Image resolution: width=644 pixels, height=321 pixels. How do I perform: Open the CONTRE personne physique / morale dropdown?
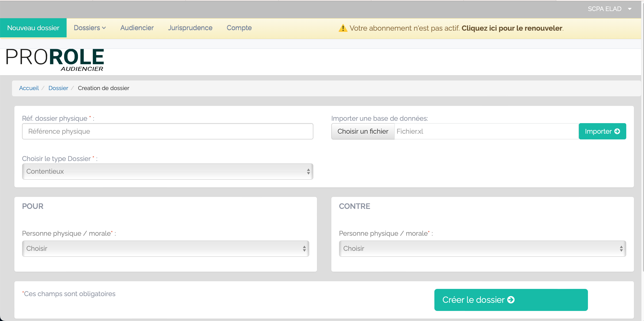click(483, 248)
